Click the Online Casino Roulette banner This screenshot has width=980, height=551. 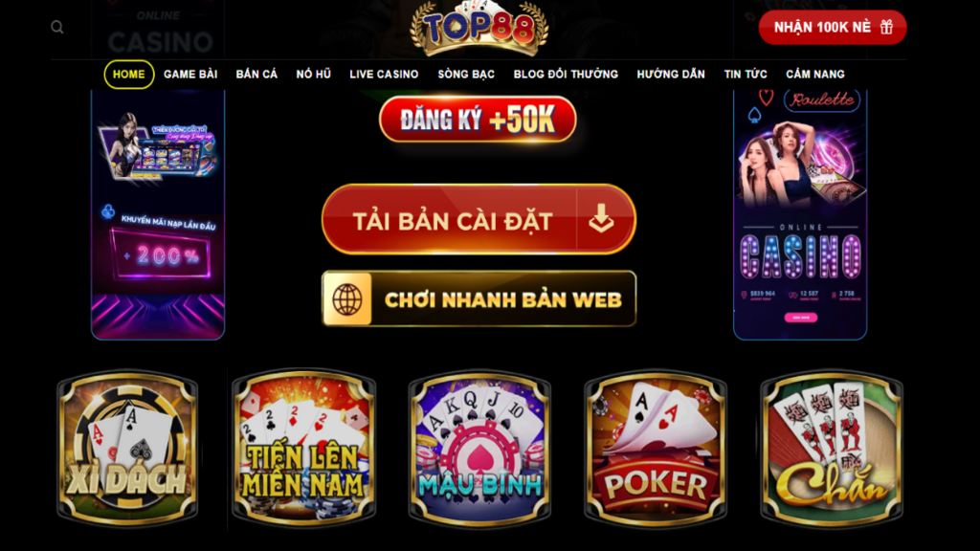tap(800, 214)
